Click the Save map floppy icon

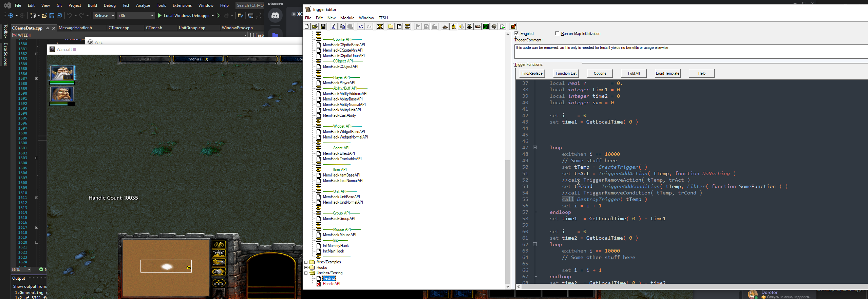(323, 26)
